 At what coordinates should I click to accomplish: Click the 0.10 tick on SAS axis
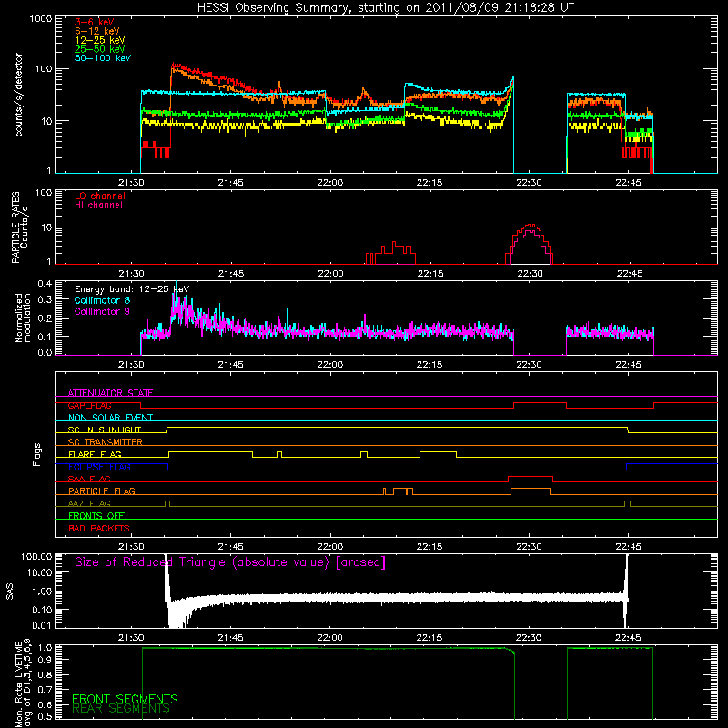42,610
